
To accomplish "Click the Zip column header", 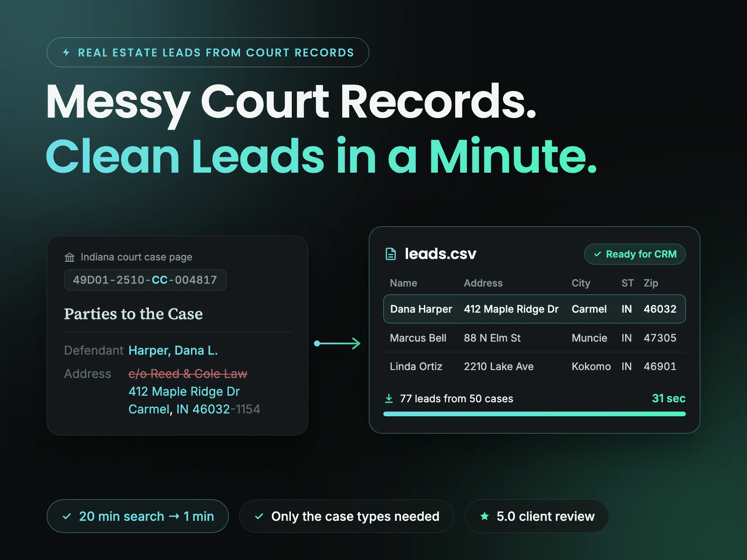I will (x=651, y=283).
